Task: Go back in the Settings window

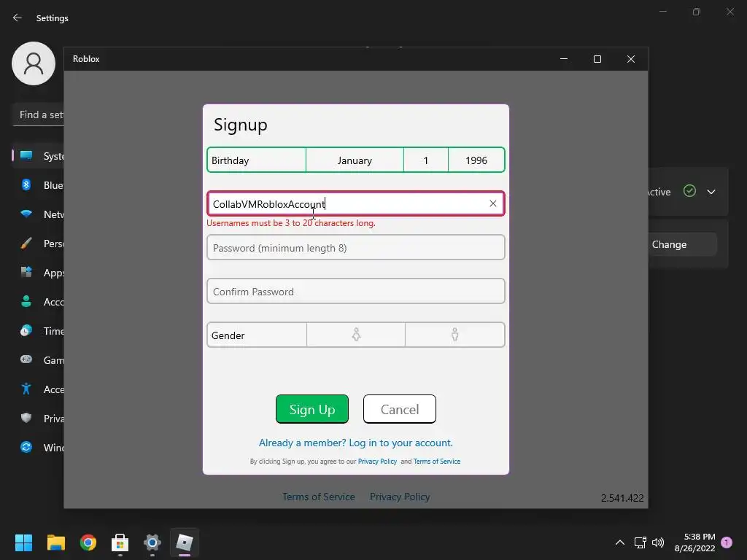Action: point(18,17)
